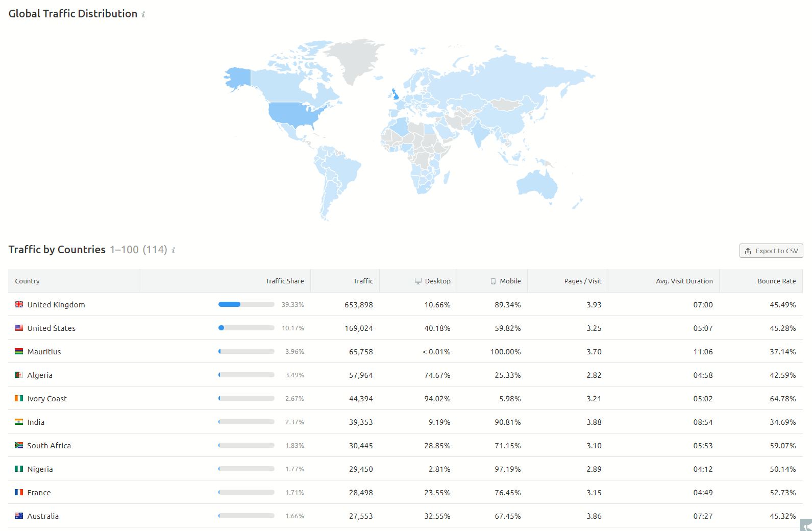Click United Kingdom traffic share bar
812x531 pixels.
247,304
